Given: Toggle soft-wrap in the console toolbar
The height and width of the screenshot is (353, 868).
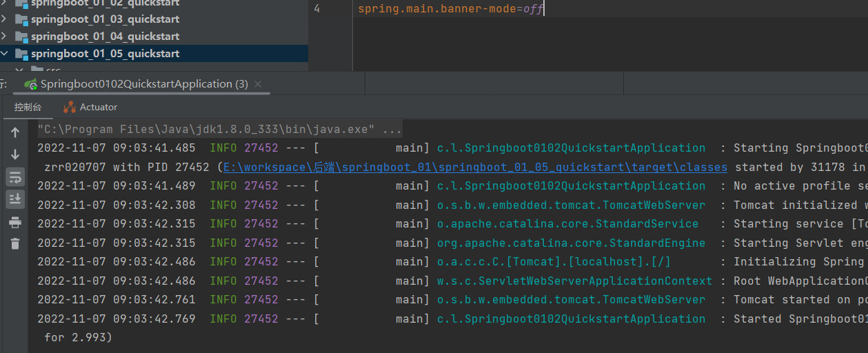Looking at the screenshot, I should 15,177.
